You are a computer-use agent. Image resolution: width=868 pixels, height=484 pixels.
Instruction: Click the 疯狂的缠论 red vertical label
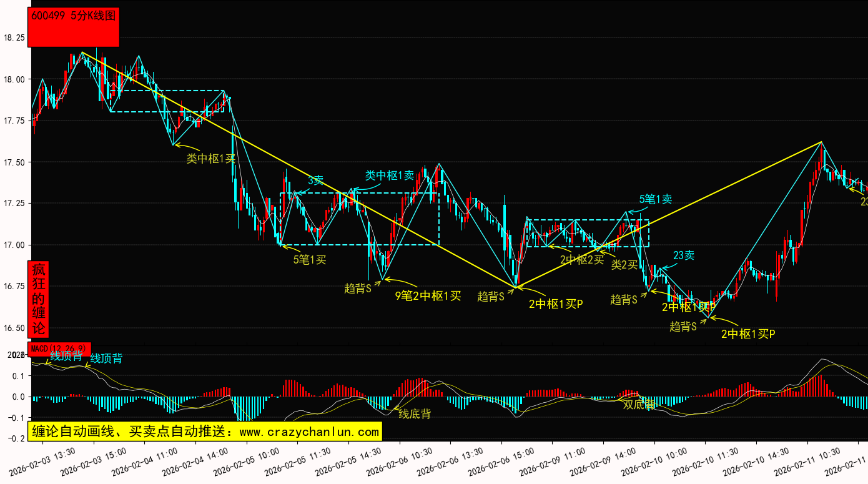39,299
